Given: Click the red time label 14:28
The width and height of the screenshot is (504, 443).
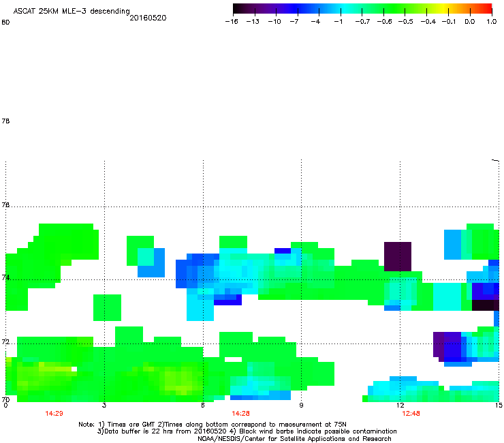Looking at the screenshot, I should (x=240, y=414).
